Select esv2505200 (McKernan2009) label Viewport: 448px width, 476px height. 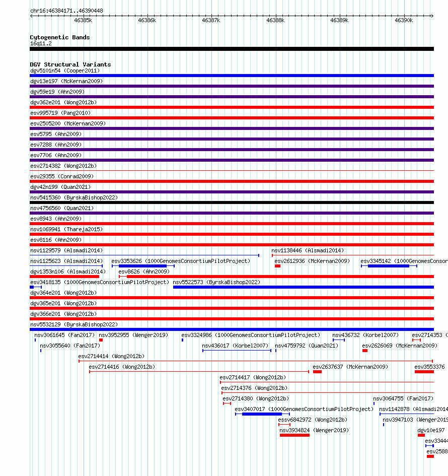coord(68,123)
